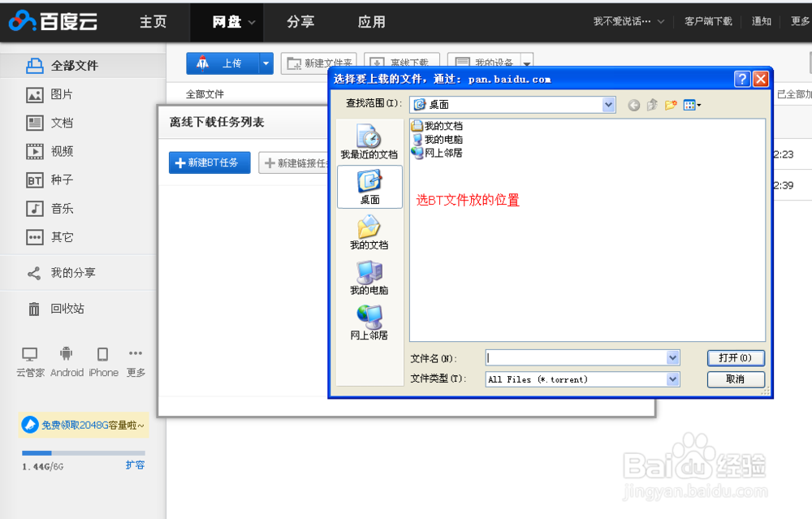This screenshot has width=812, height=519.
Task: Click the 打开 button
Action: pos(736,358)
